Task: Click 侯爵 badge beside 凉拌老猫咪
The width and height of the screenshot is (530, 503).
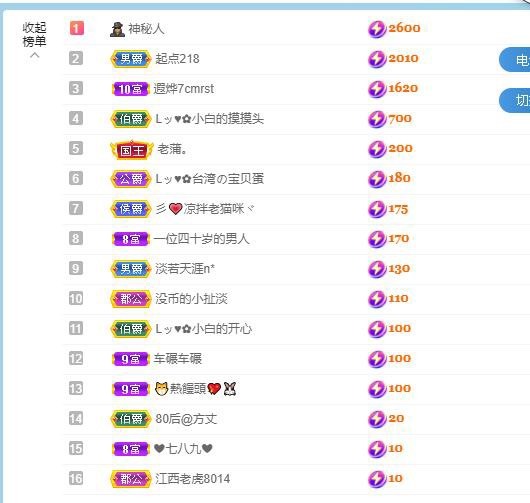Action: pyautogui.click(x=131, y=209)
